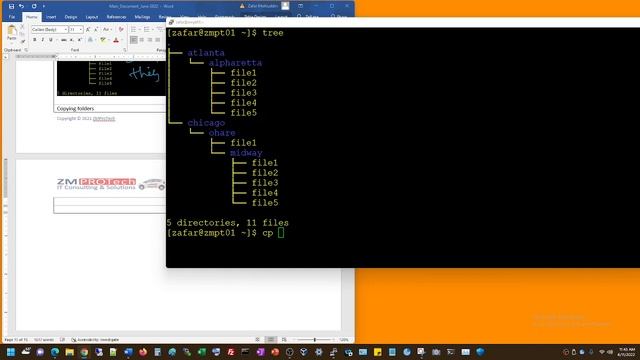The image size is (640, 360).
Task: Redo action in Word quick access toolbar
Action: click(x=34, y=6)
